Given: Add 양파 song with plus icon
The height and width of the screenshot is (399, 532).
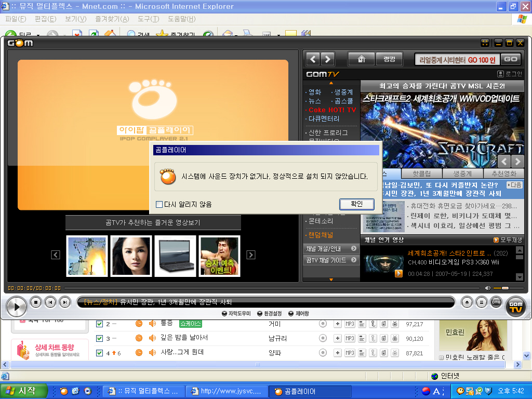Looking at the screenshot, I should 338,353.
